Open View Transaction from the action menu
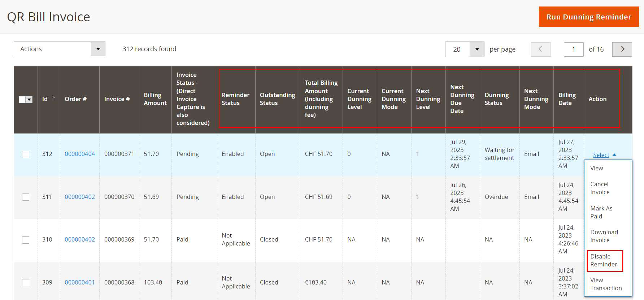 tap(605, 284)
